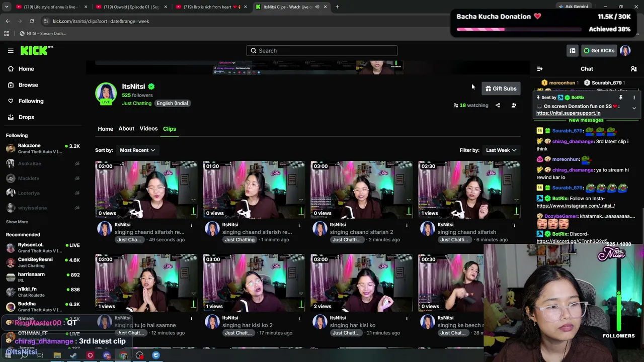Open the nitsi.supersupport.in donation link
Image resolution: width=644 pixels, height=362 pixels.
click(568, 113)
